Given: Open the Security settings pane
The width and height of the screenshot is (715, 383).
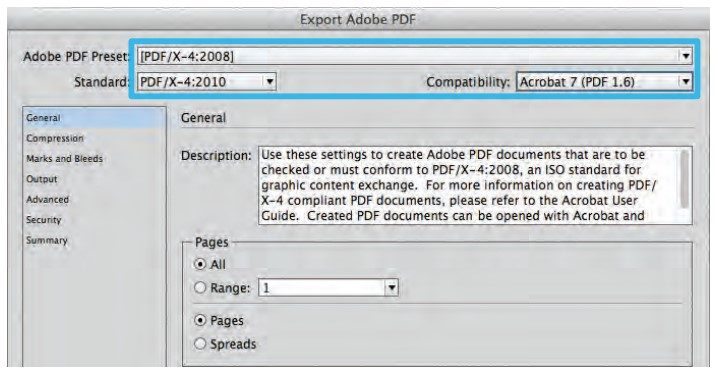Looking at the screenshot, I should tap(44, 220).
